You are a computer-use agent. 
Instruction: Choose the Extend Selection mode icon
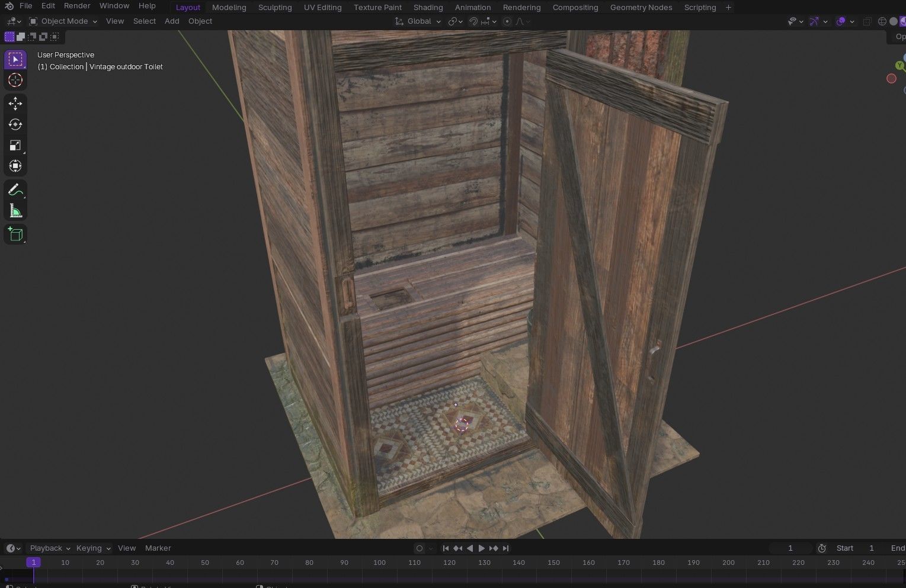coord(21,37)
